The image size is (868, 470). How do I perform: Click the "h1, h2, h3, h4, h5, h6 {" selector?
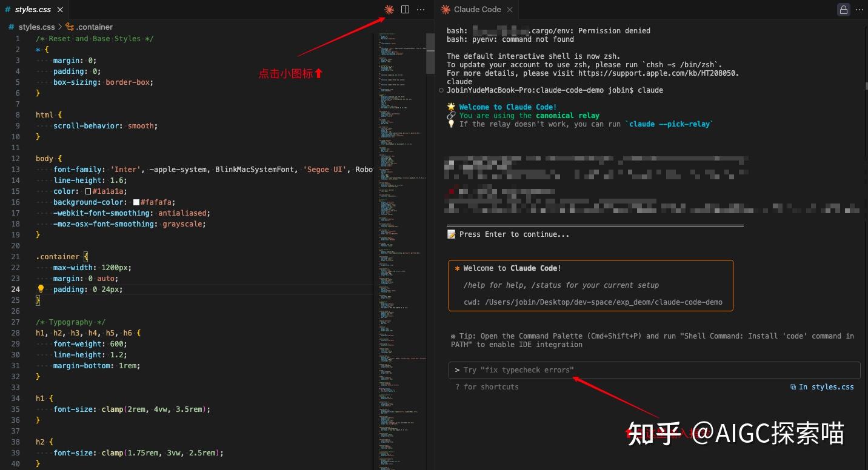coord(88,333)
